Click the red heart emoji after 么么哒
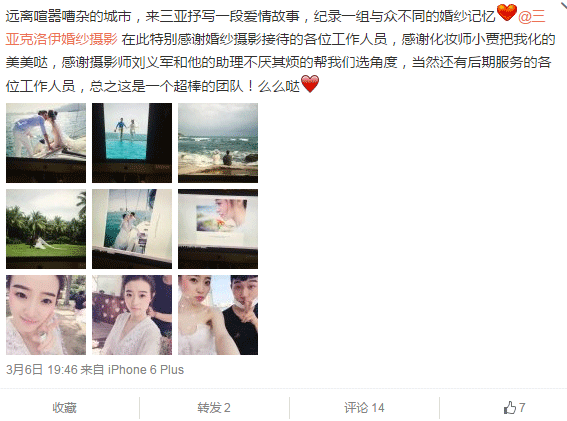Screen dimensions: 567x421 [310, 84]
